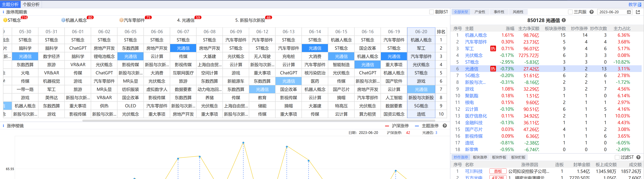Toggle the 剔除ST checkbox
This screenshot has width=644, height=179.
pyautogui.click(x=432, y=12)
